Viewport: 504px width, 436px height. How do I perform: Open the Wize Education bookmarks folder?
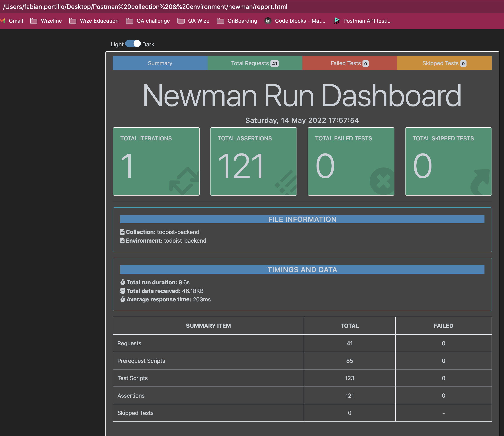pos(94,21)
